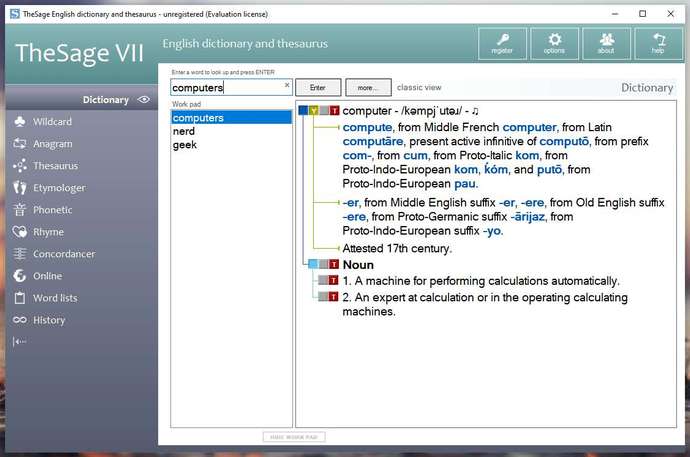Toggle the yellow etymology filter box
This screenshot has height=457, width=690.
pyautogui.click(x=314, y=111)
